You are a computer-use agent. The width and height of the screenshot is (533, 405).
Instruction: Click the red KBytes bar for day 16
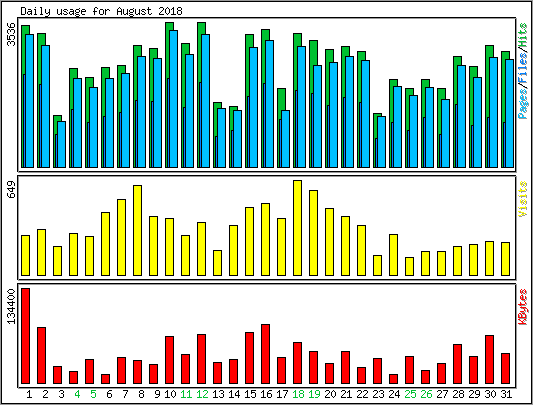pos(265,354)
